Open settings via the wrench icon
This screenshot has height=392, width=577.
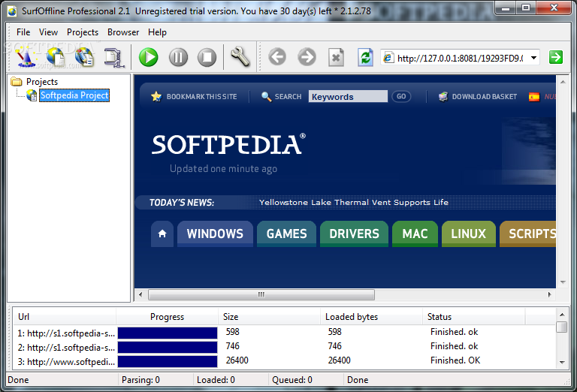click(x=240, y=57)
